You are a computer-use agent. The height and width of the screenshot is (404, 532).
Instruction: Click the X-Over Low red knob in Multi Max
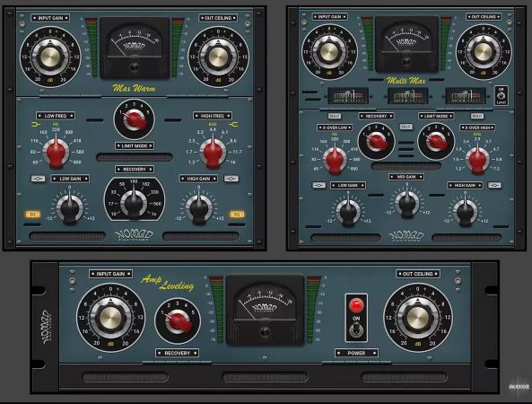point(335,159)
